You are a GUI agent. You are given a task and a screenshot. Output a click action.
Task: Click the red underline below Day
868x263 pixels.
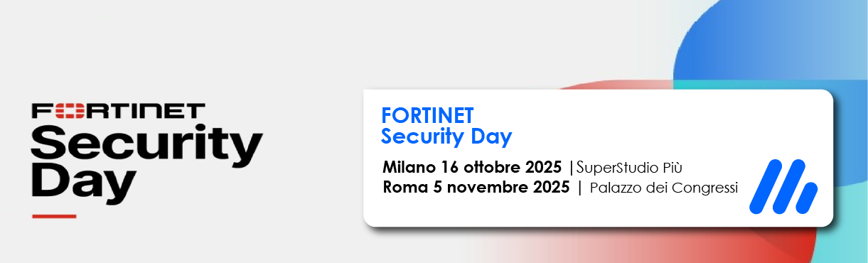(x=54, y=215)
